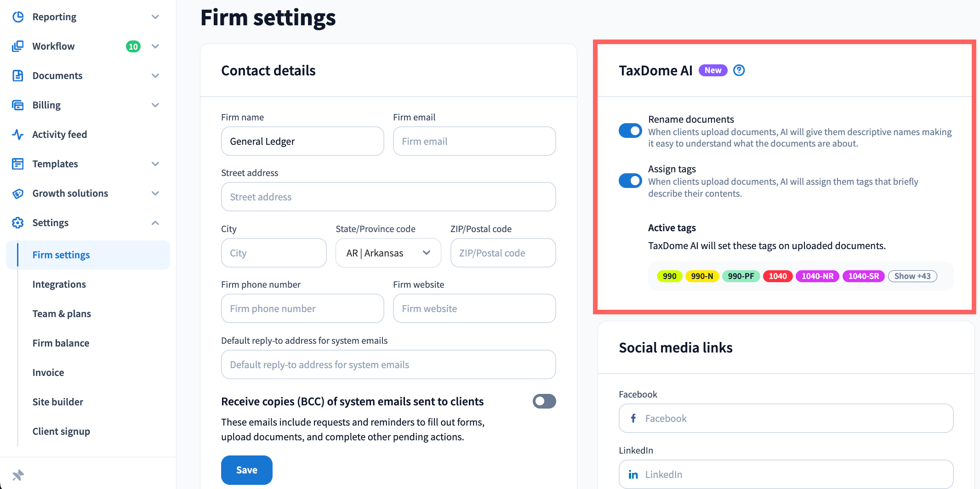Open Activity feed via its pulse icon
The width and height of the screenshot is (980, 489).
click(18, 135)
